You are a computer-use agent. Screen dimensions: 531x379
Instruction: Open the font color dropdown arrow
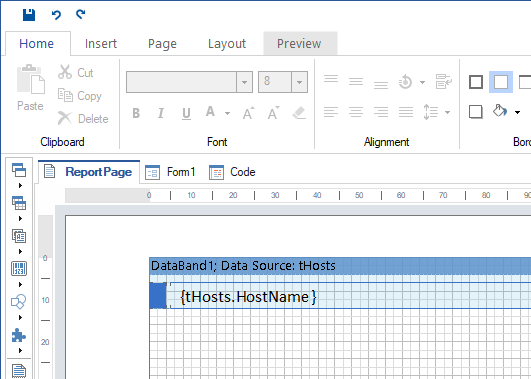(227, 113)
